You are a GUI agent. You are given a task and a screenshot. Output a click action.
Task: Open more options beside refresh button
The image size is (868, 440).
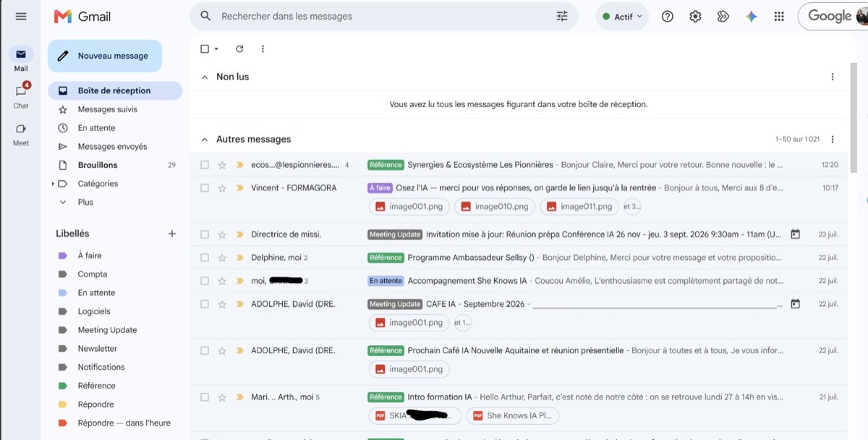pyautogui.click(x=263, y=49)
